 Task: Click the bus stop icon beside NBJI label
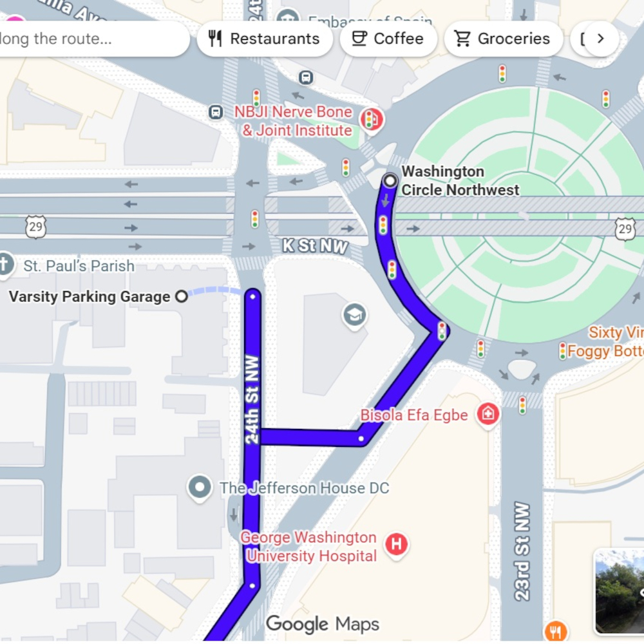pos(216,111)
